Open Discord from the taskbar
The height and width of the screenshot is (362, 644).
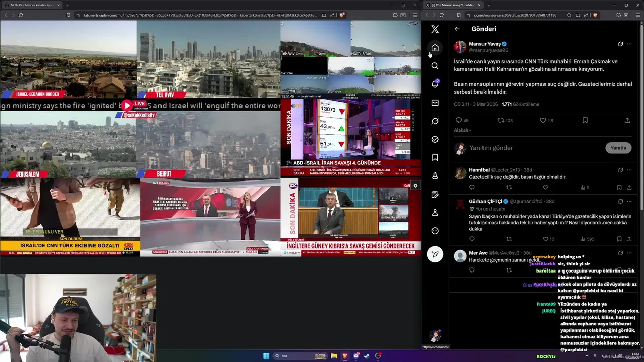(x=356, y=356)
